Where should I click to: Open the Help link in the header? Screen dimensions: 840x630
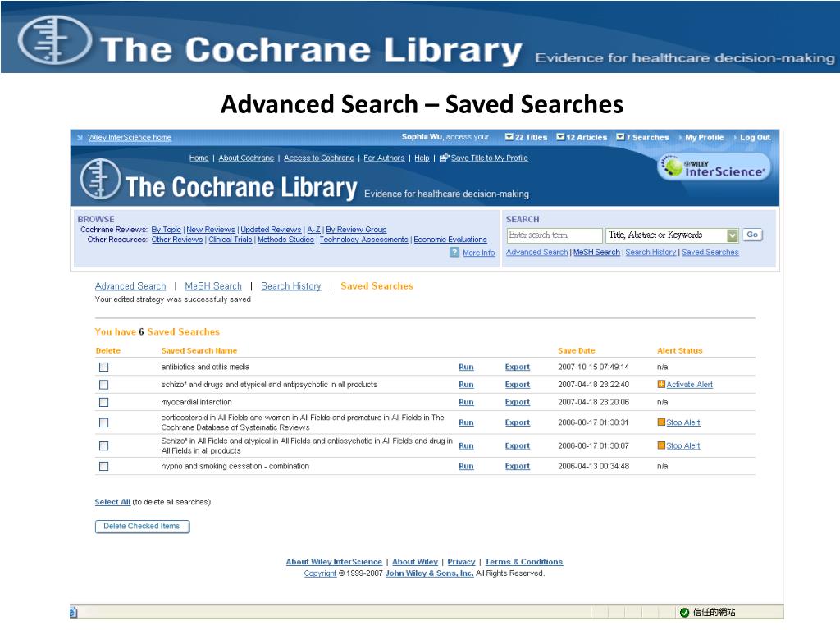click(x=422, y=157)
